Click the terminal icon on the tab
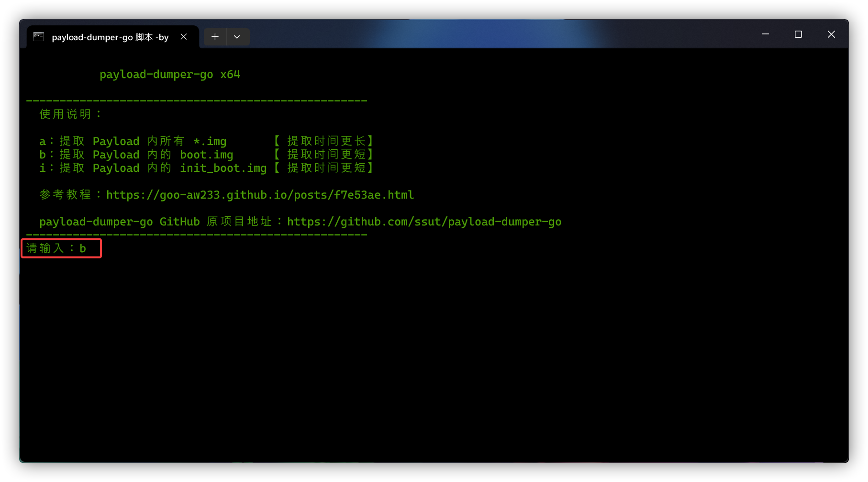 [x=39, y=37]
